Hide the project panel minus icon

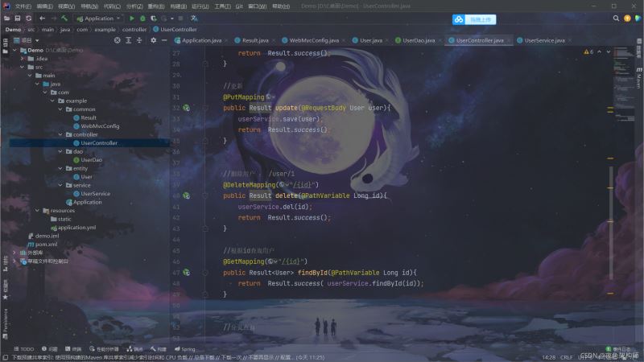(164, 40)
